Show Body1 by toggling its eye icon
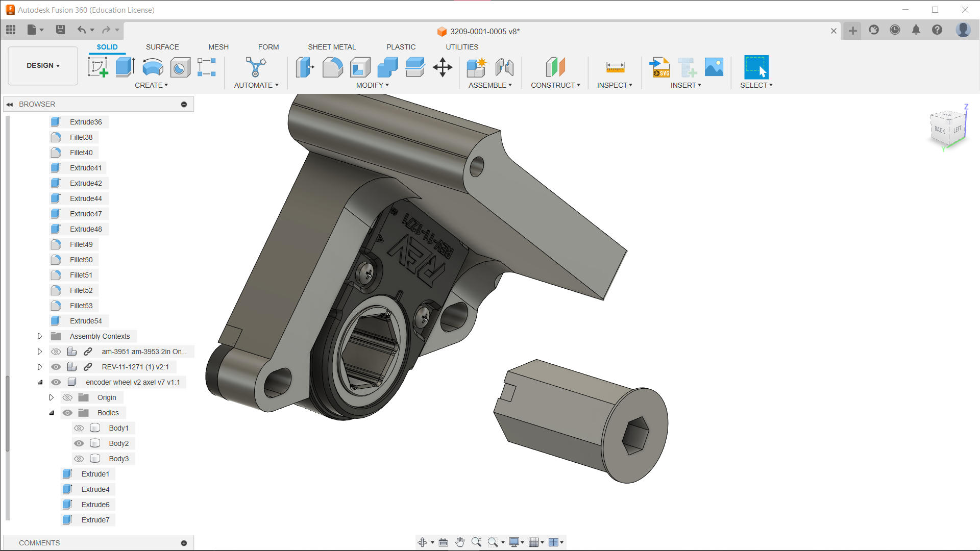The image size is (980, 551). (x=79, y=428)
